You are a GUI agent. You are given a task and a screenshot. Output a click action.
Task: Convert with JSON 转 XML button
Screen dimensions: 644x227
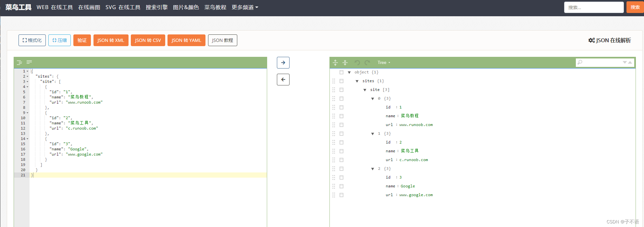coord(111,40)
